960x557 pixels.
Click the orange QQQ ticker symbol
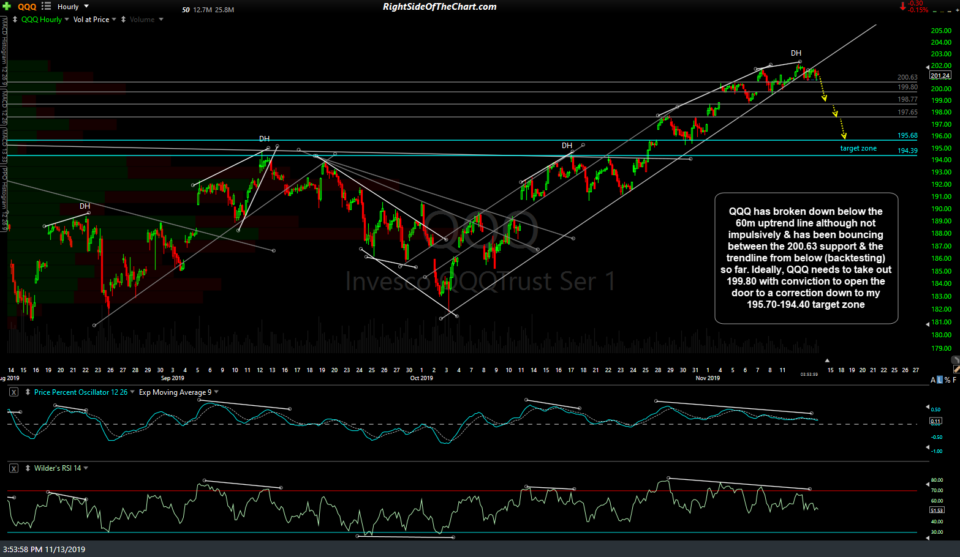pyautogui.click(x=27, y=7)
